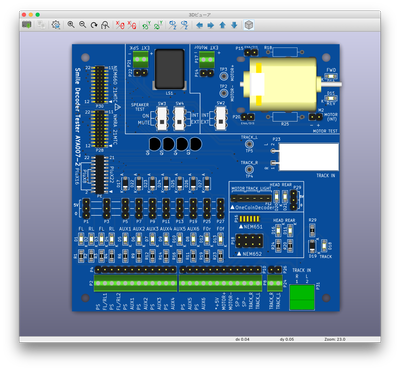400x370 pixels.
Task: Rotate Z counterclockwise blue icon
Action: click(184, 25)
